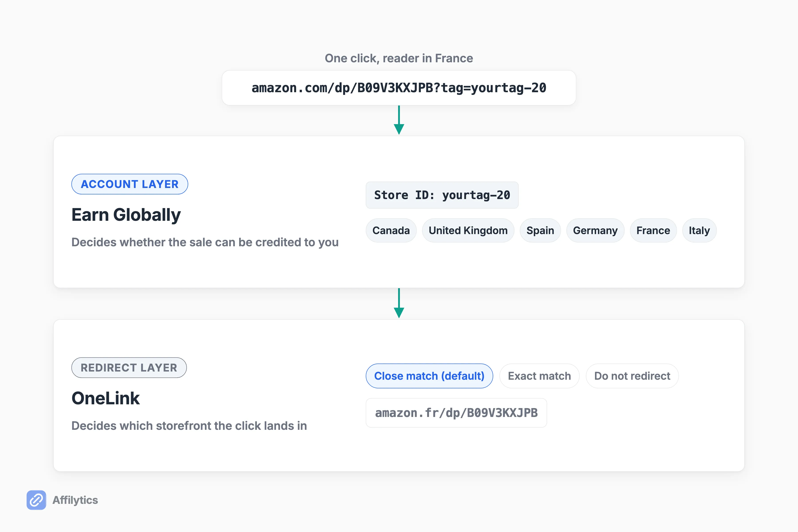Image resolution: width=798 pixels, height=532 pixels.
Task: Click the Italy country chip
Action: coord(699,230)
